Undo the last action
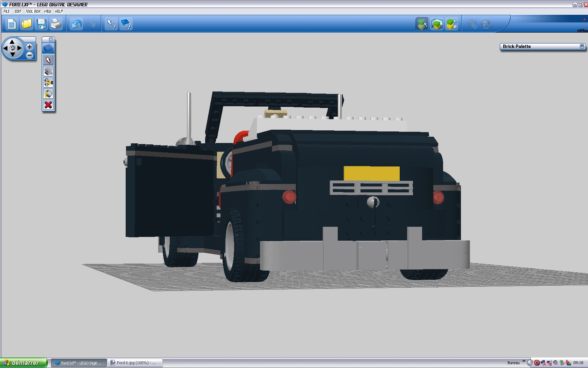The height and width of the screenshot is (368, 588). pos(76,24)
